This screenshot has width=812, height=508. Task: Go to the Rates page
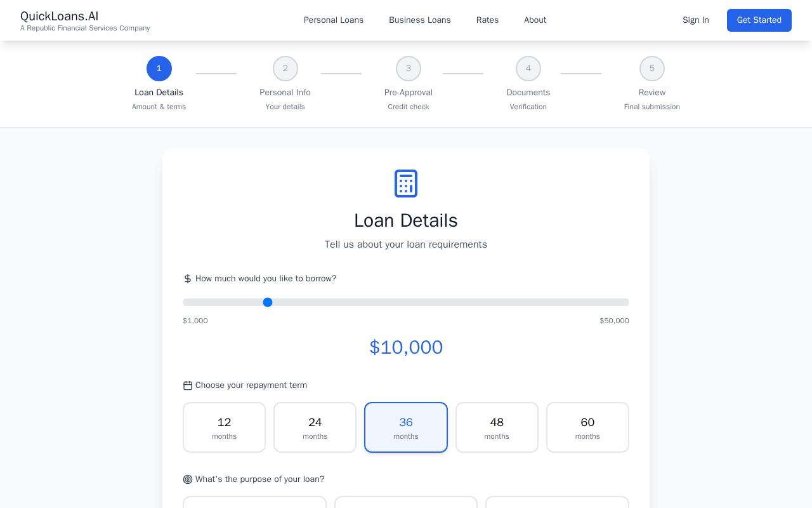(x=487, y=20)
